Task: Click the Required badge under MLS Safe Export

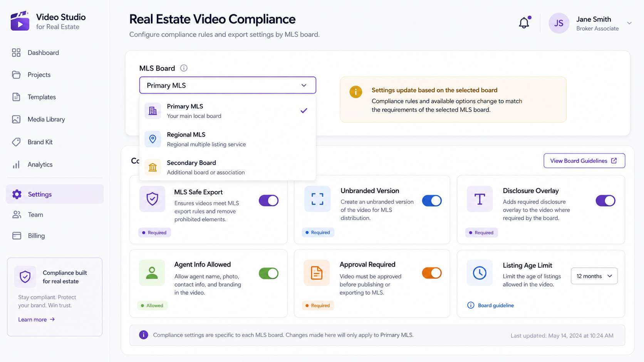Action: click(154, 232)
